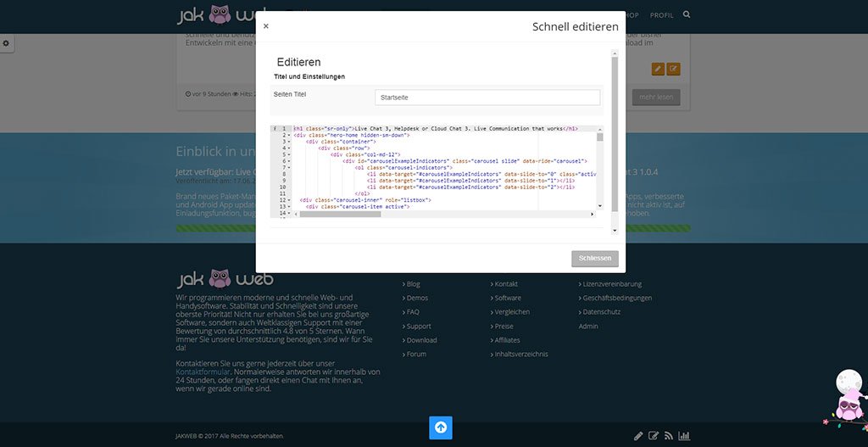Viewport: 868px width, 447px height.
Task: Close the Schnell editieren dialog with the X
Action: tap(265, 26)
